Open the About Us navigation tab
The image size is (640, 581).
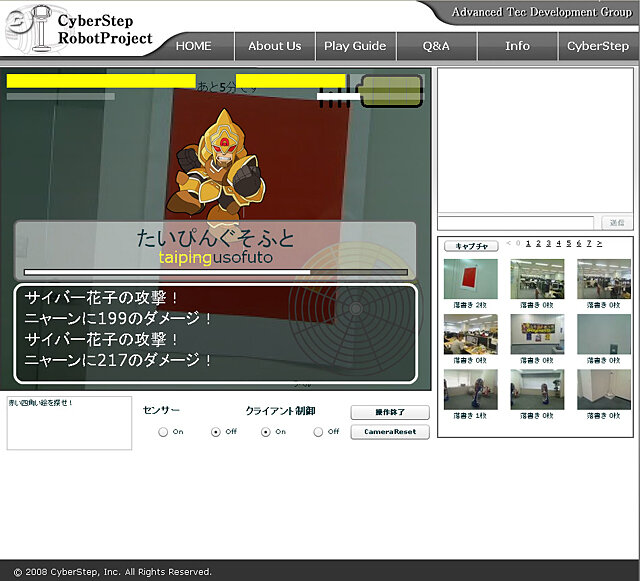(x=274, y=46)
